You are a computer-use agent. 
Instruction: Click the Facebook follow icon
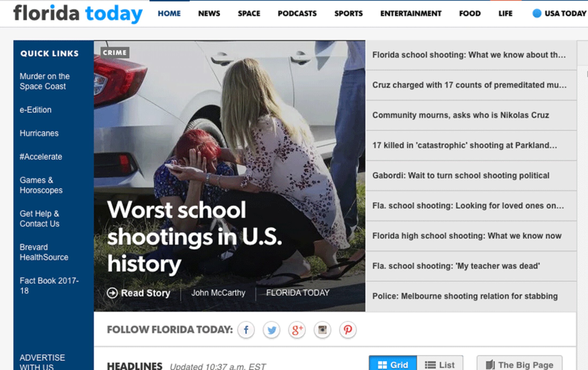246,330
